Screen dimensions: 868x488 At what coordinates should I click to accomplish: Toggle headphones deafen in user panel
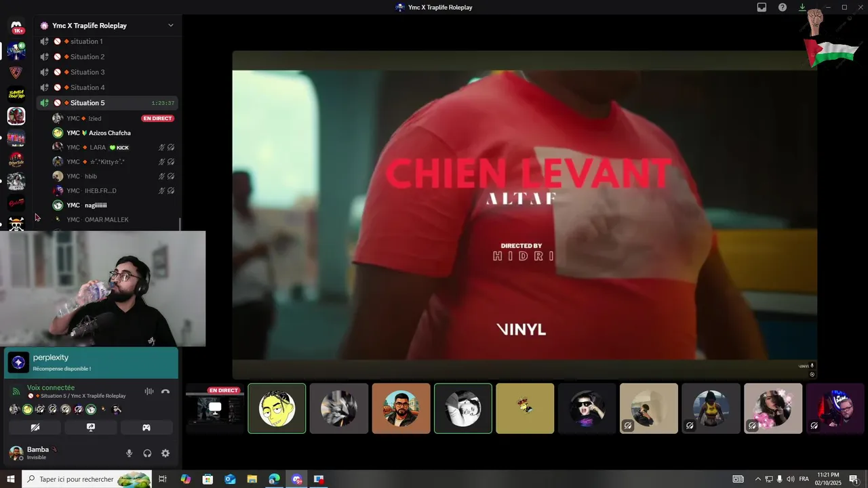147,453
